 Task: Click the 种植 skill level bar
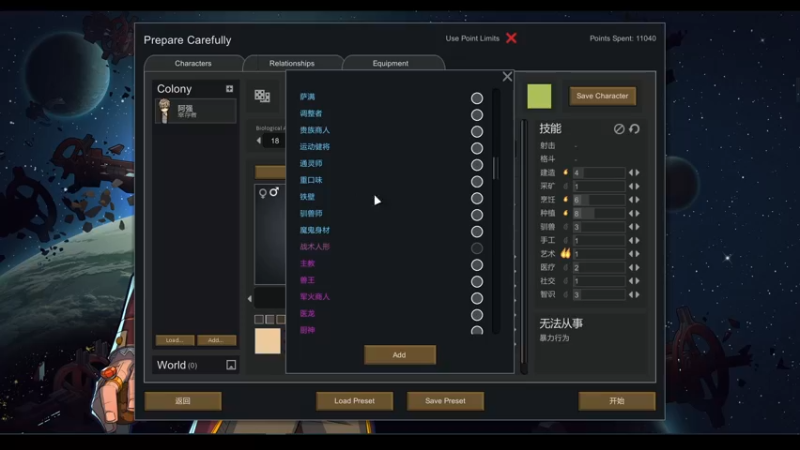point(599,213)
